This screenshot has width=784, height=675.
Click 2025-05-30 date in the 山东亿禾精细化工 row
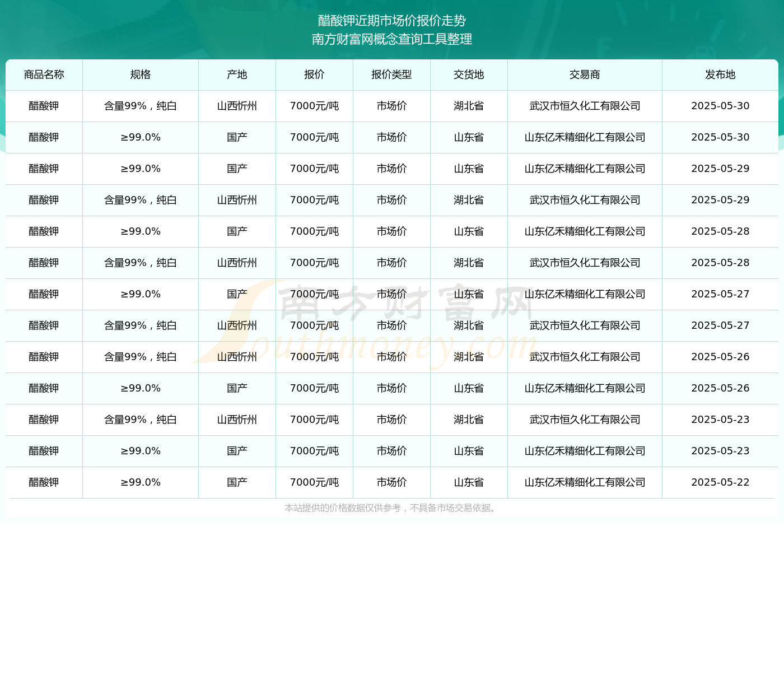point(721,137)
